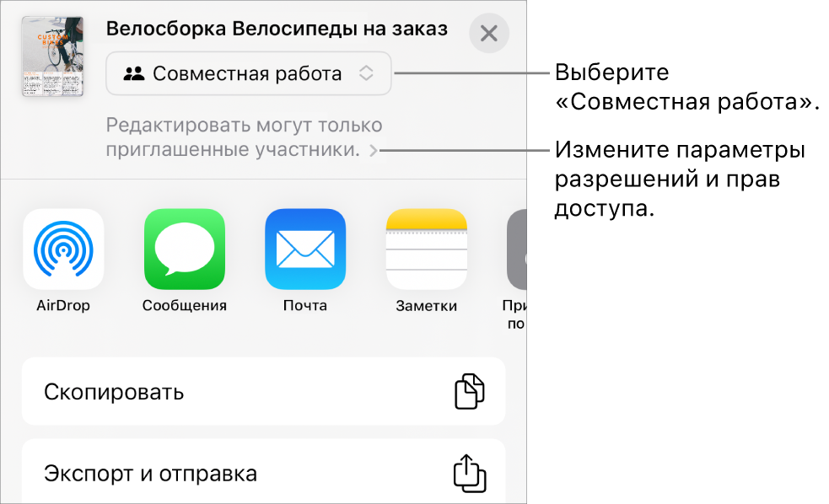Click the share icon beside Экспорт и отправка
The image size is (829, 504).
coord(470,474)
